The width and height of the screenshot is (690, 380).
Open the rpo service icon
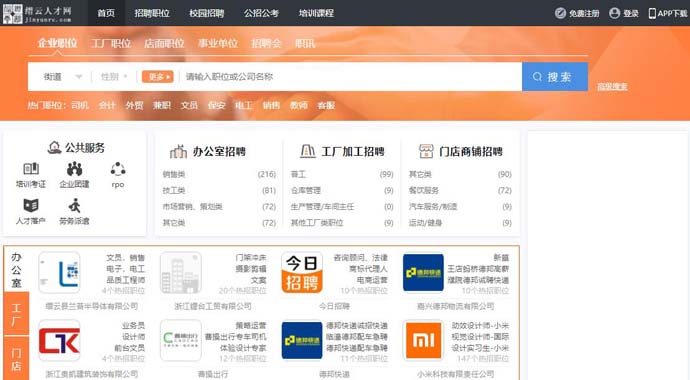click(x=118, y=168)
